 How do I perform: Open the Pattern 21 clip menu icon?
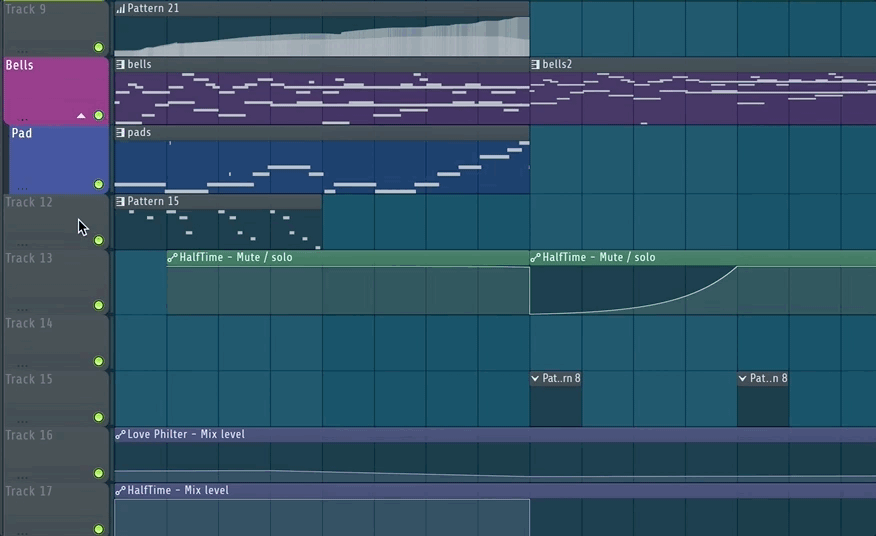click(120, 8)
